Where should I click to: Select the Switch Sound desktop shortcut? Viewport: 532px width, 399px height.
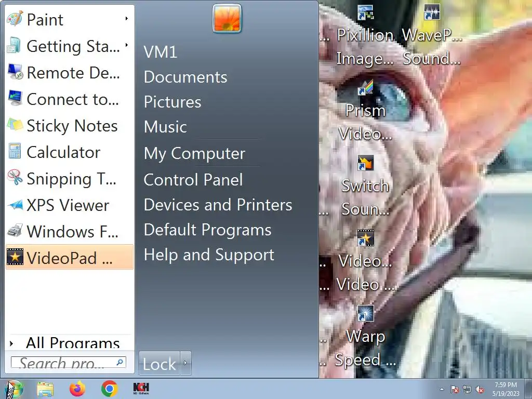(365, 187)
